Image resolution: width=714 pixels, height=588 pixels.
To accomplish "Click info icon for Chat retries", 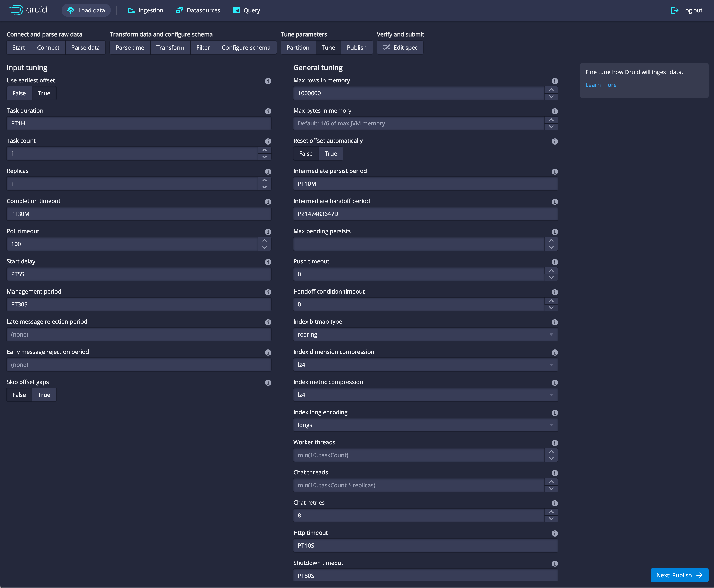I will pos(554,503).
